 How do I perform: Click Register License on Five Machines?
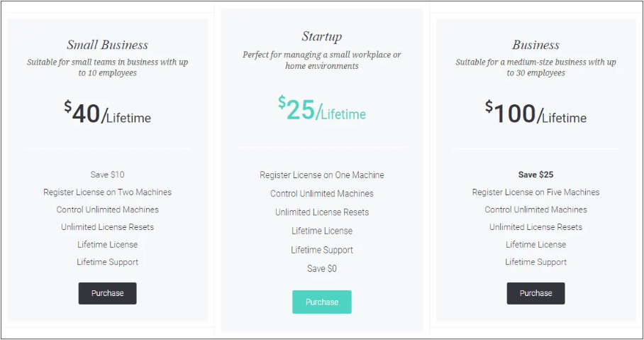click(x=535, y=192)
